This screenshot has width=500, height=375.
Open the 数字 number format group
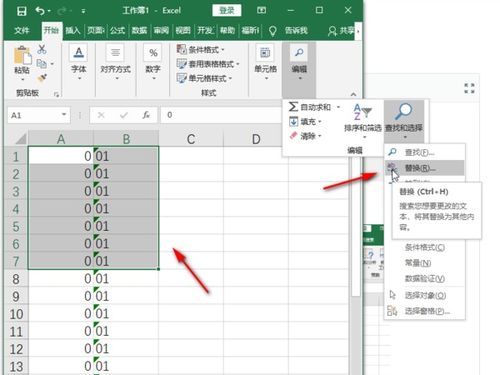click(x=153, y=63)
